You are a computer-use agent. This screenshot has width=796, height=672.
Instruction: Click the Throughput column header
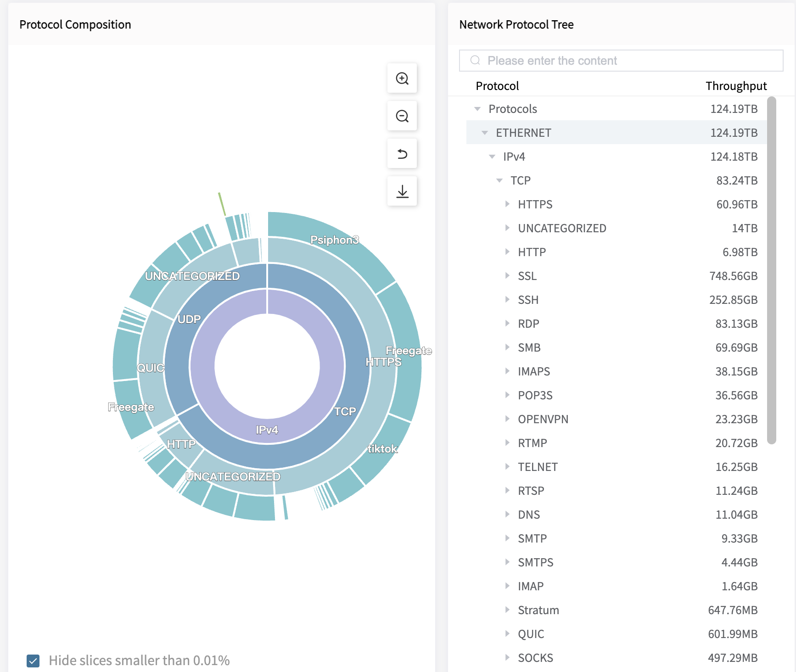coord(736,86)
